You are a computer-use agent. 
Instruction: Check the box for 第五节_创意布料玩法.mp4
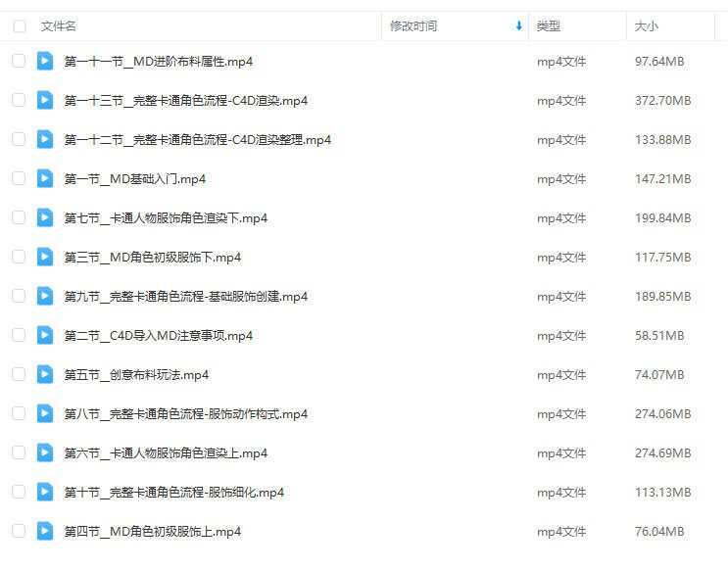19,374
